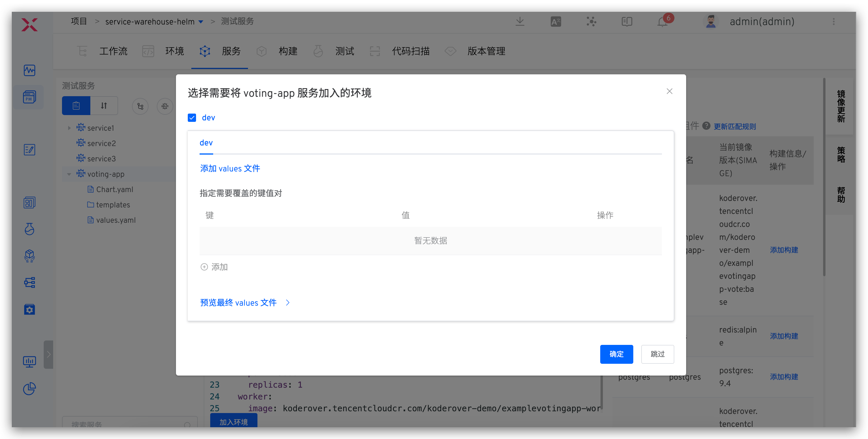Select the dev tab inside dialog
The width and height of the screenshot is (868, 439).
pos(206,143)
